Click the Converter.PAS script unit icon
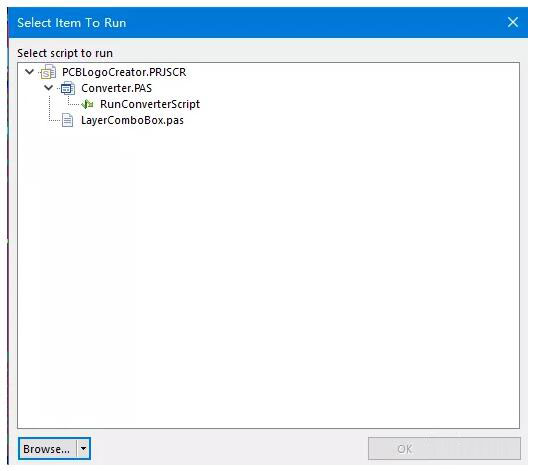Viewport: 534px width, 471px height. (x=67, y=88)
